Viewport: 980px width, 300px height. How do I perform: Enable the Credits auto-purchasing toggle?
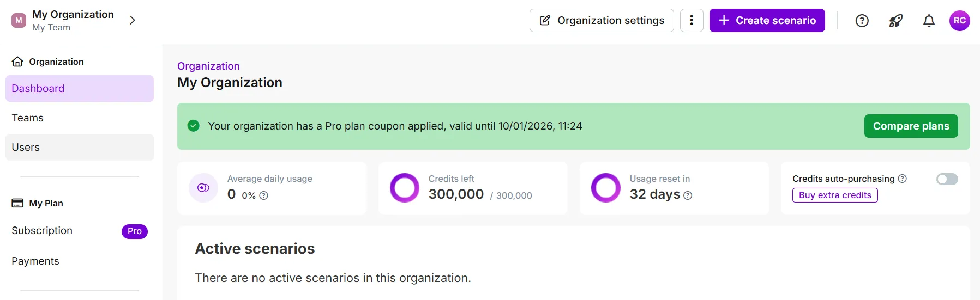947,179
